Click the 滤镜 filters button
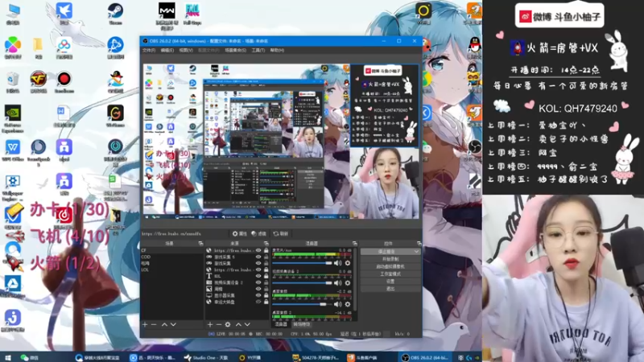 258,233
